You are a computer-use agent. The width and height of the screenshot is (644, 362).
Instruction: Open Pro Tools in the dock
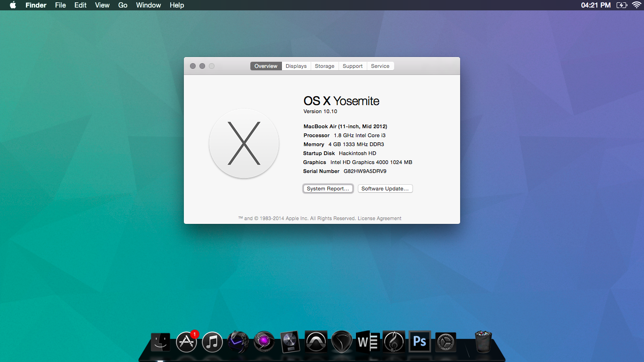click(x=316, y=342)
